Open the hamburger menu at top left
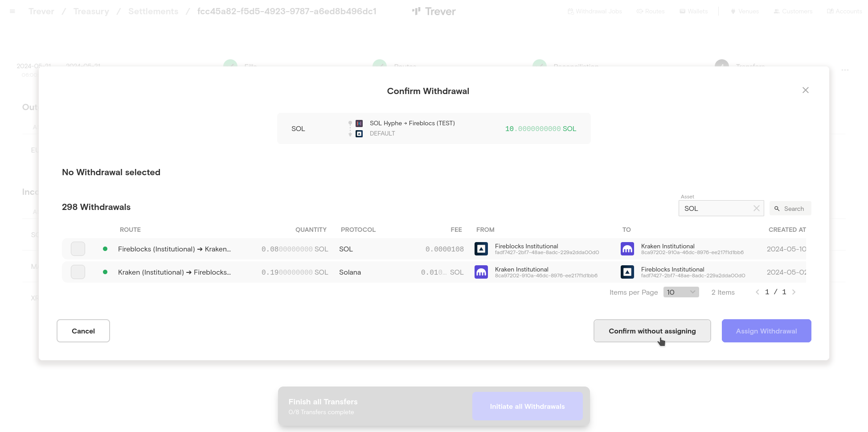Image resolution: width=868 pixels, height=432 pixels. point(12,11)
